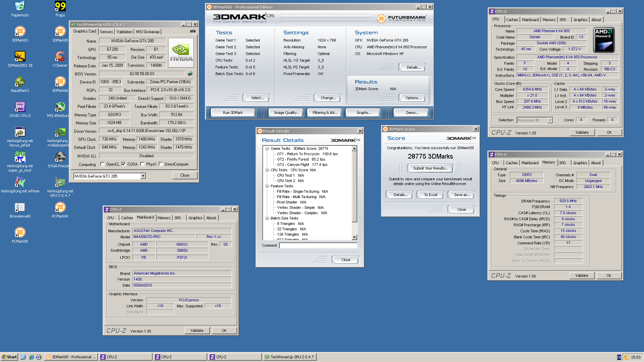Open the GPU-Z.0.4.7 desktop shortcut
644x362 pixels.
click(60, 182)
